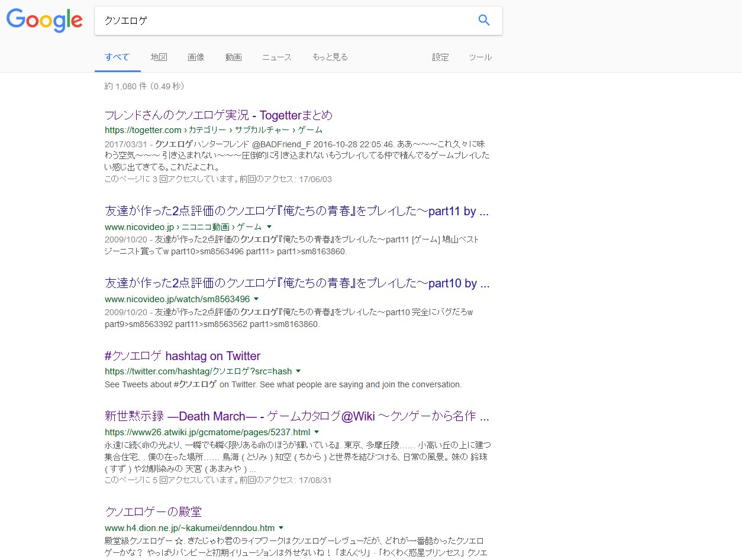
Task: Expand dropdown arrow beside twitter.com hashtag URL
Action: 298,371
